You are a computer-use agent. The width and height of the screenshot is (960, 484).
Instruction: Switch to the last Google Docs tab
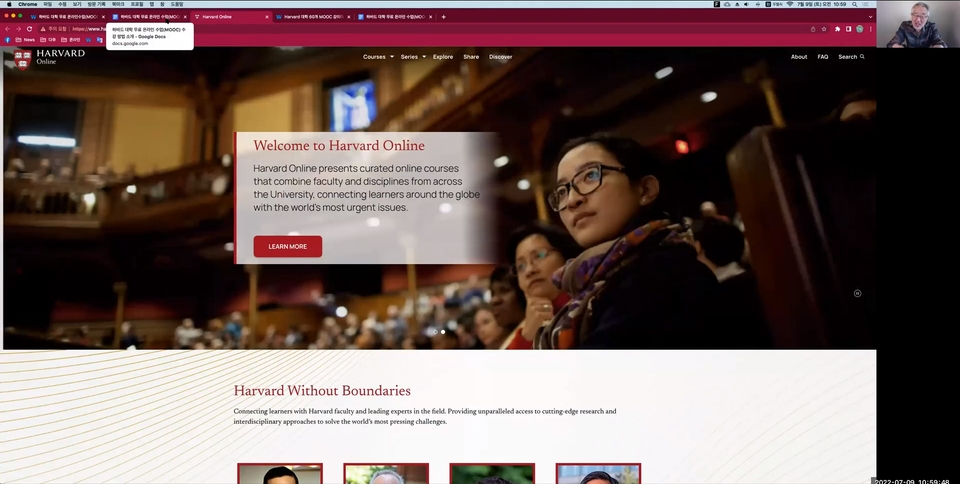395,17
